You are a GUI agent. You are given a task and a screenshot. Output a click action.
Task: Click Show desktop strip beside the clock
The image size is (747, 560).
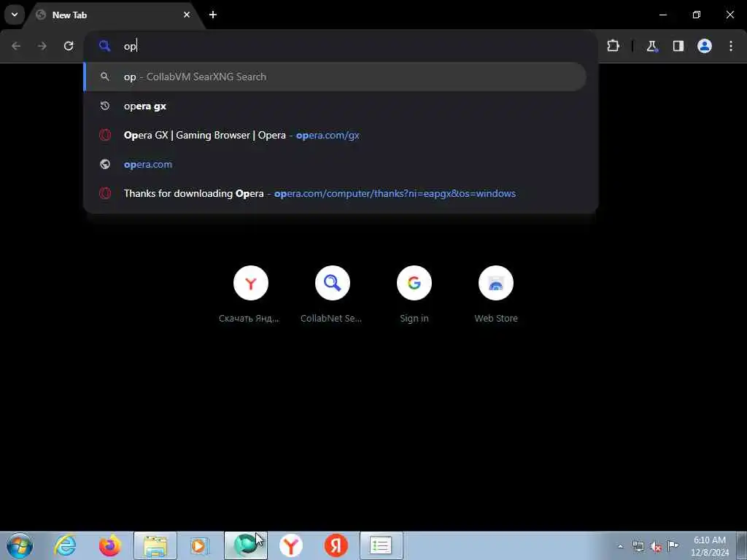coord(742,545)
